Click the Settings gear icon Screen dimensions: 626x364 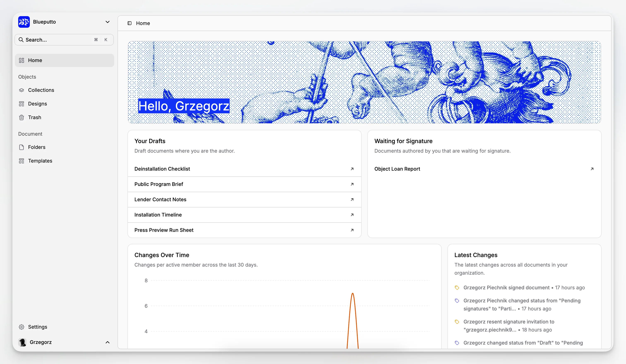(22, 327)
